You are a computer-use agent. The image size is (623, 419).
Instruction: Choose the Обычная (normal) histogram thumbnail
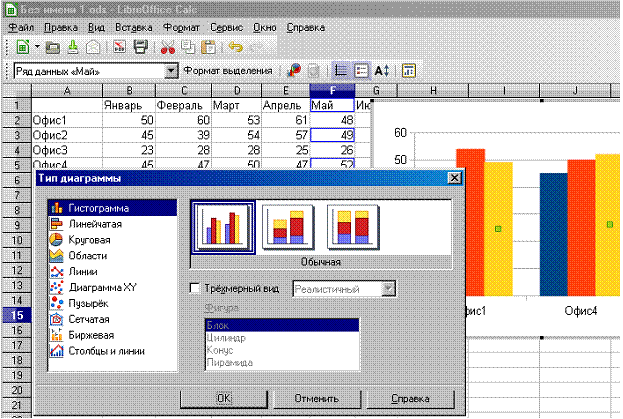click(x=223, y=228)
